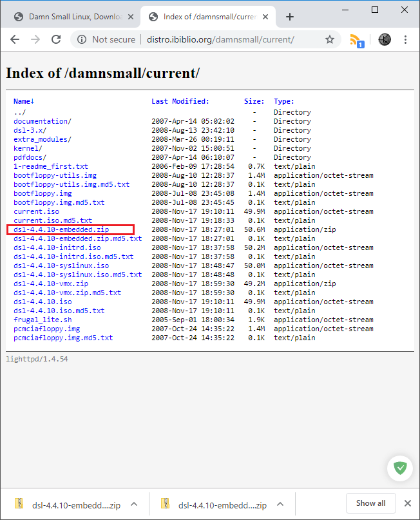Download current.iso
The height and width of the screenshot is (520, 420).
click(36, 211)
